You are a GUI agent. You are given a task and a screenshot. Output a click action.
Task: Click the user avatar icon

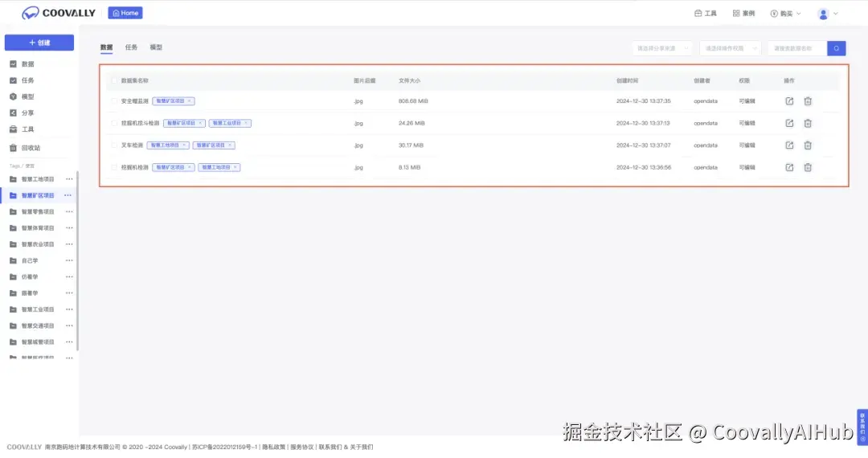[x=823, y=14]
